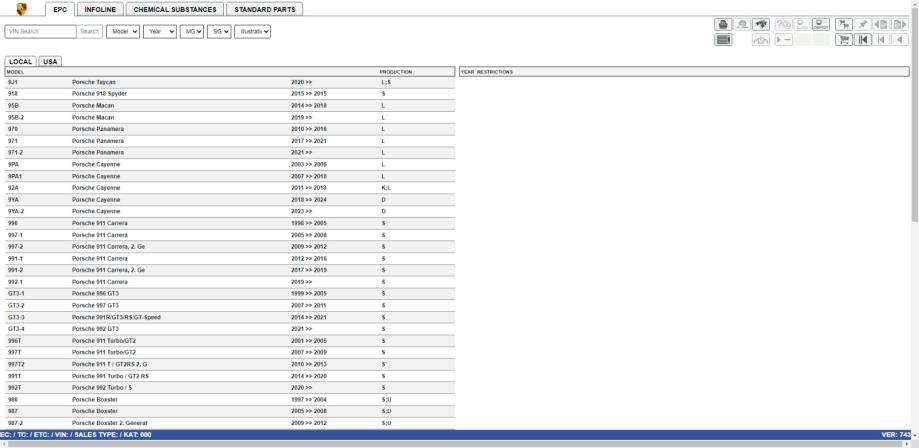This screenshot has height=448, width=919.
Task: Select the 996 Porsche 911 Carrera row
Action: click(230, 223)
